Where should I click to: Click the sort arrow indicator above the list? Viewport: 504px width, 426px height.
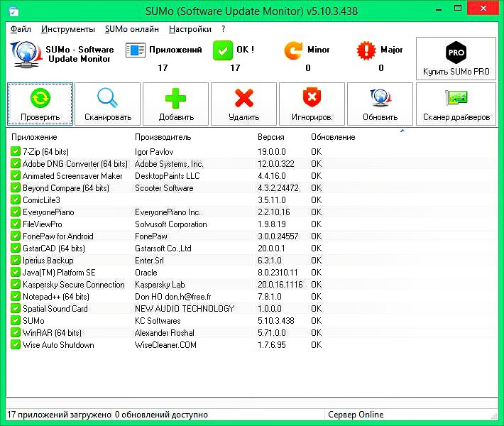402,131
